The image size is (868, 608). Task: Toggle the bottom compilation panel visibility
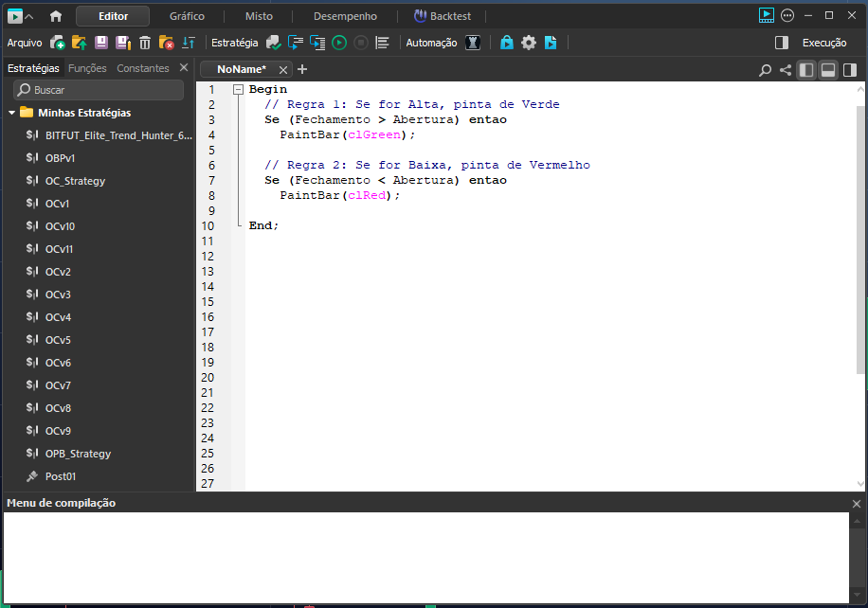[828, 70]
